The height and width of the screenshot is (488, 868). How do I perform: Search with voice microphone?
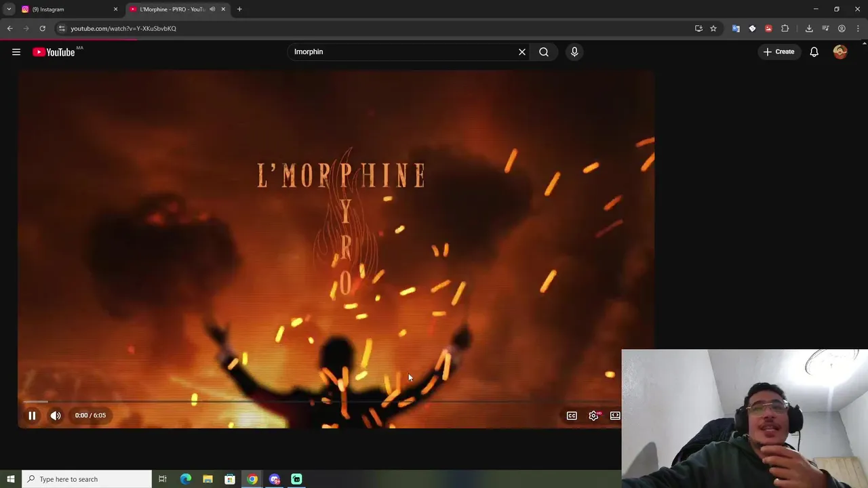tap(574, 52)
